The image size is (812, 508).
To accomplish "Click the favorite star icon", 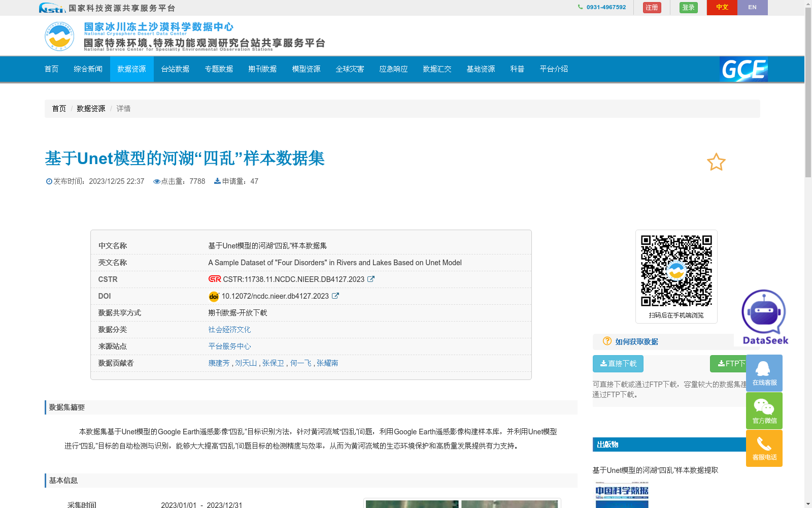I will pos(716,162).
